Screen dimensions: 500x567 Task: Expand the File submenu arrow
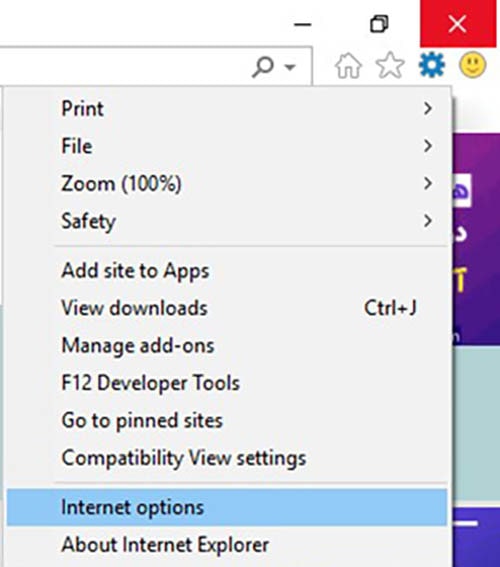pos(428,146)
